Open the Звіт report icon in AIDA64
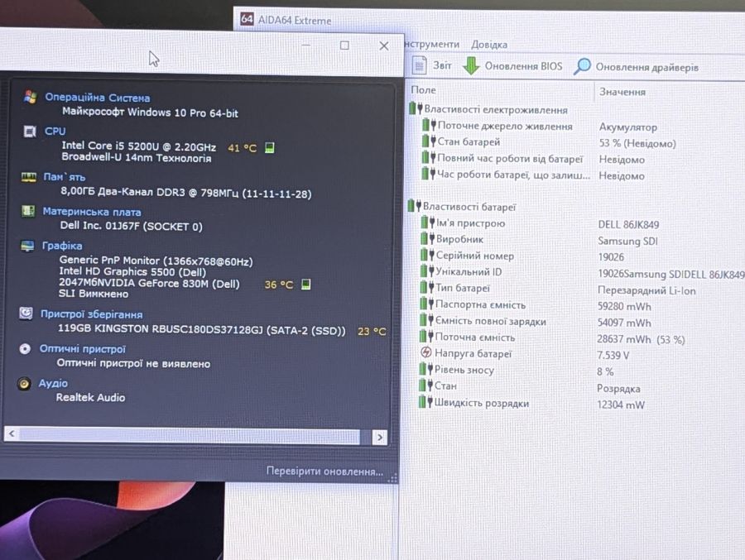Screen dimensions: 745x560 pos(419,65)
